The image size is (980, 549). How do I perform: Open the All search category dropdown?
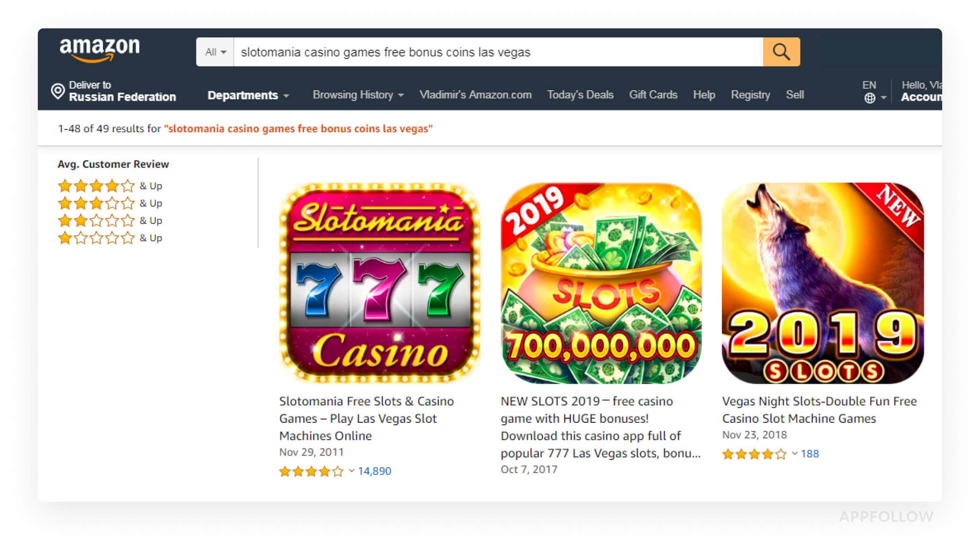point(215,52)
